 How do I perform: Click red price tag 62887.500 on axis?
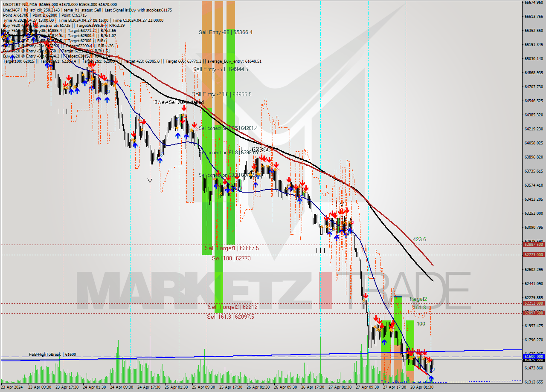534,245
